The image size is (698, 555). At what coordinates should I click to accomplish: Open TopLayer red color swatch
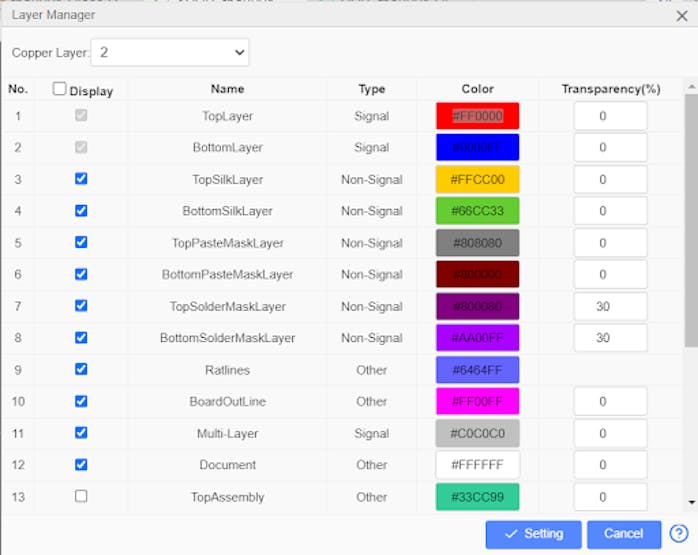477,116
